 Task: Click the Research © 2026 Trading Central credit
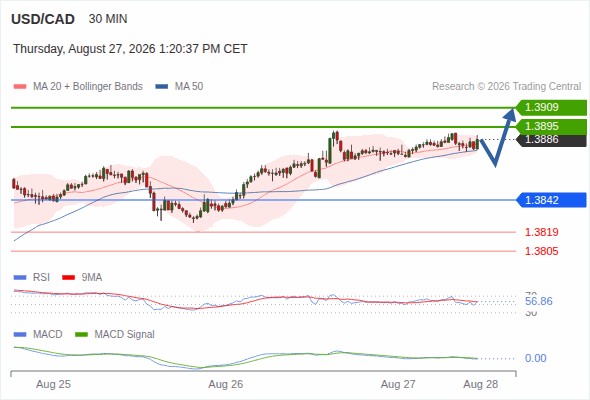tap(506, 87)
